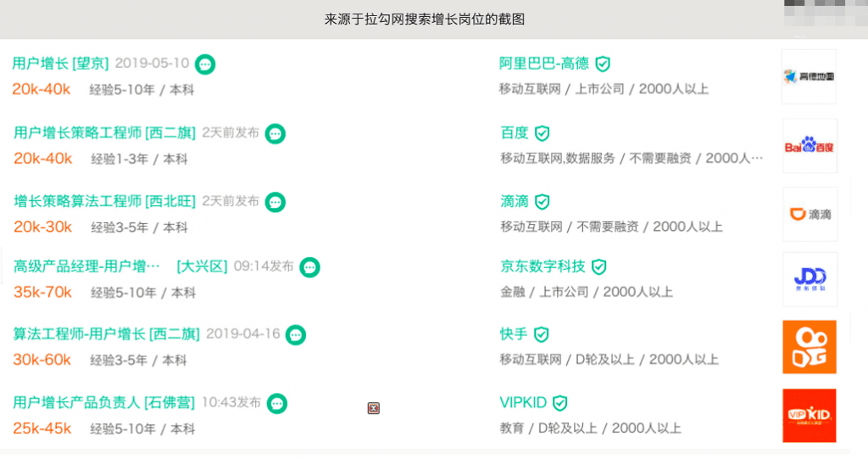
Task: Click verified shield next to VIPKID
Action: (560, 403)
